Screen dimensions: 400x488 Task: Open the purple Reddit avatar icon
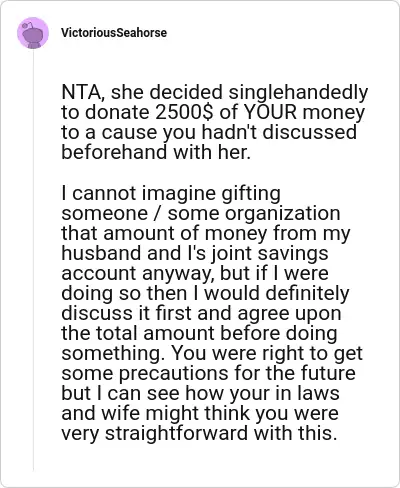[x=33, y=33]
